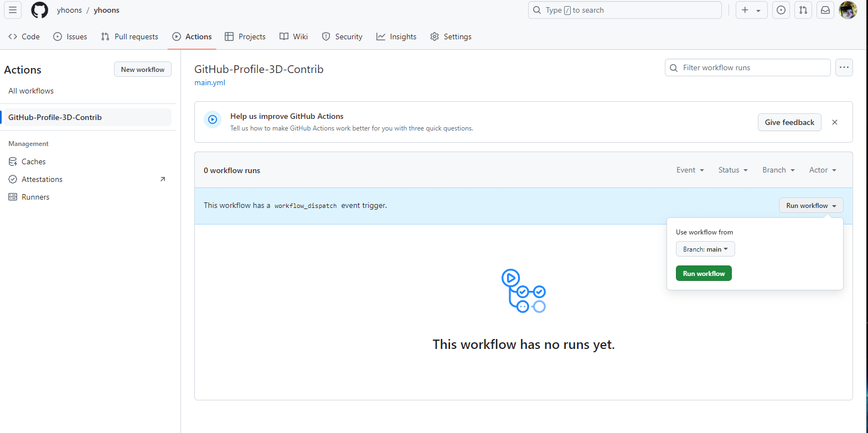
Task: Click the Use workflow from label
Action: click(704, 232)
